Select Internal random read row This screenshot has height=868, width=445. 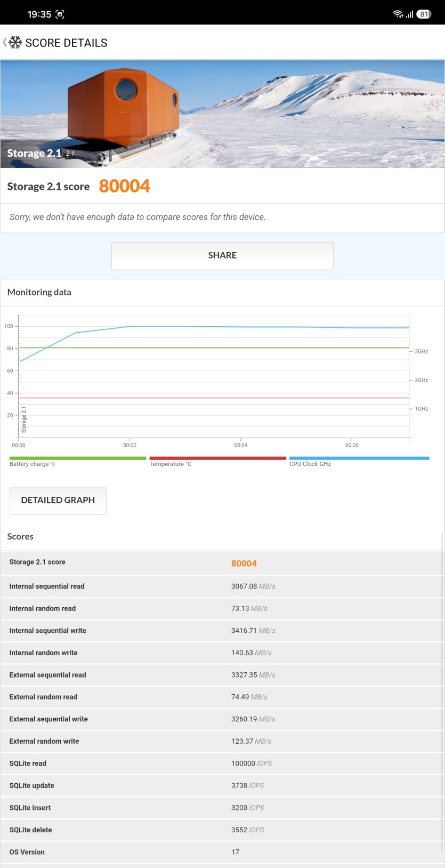tap(222, 608)
